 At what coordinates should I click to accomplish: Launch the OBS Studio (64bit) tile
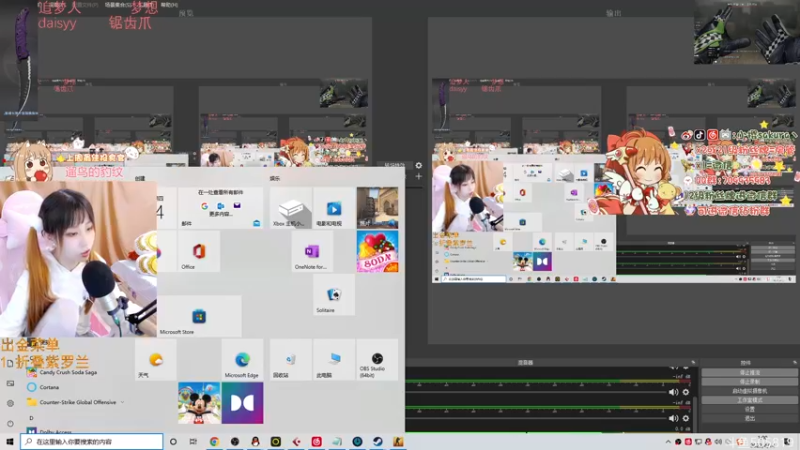click(x=378, y=360)
